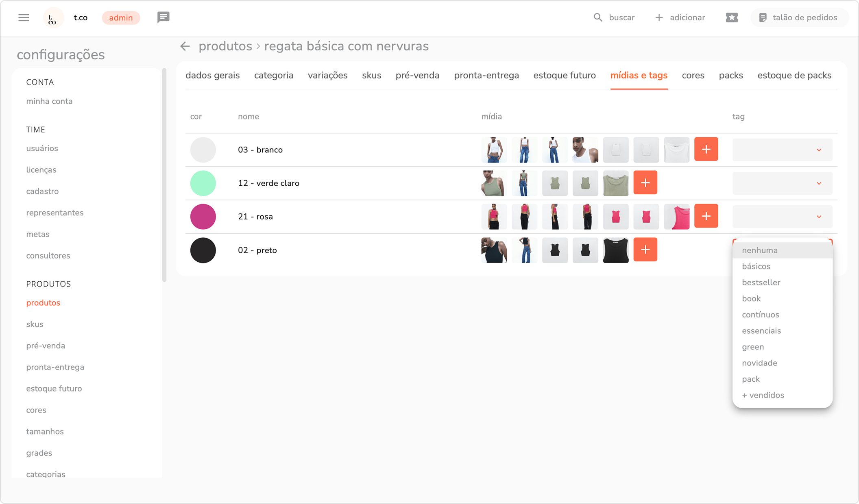
Task: Choose the novidade tag option
Action: click(759, 363)
